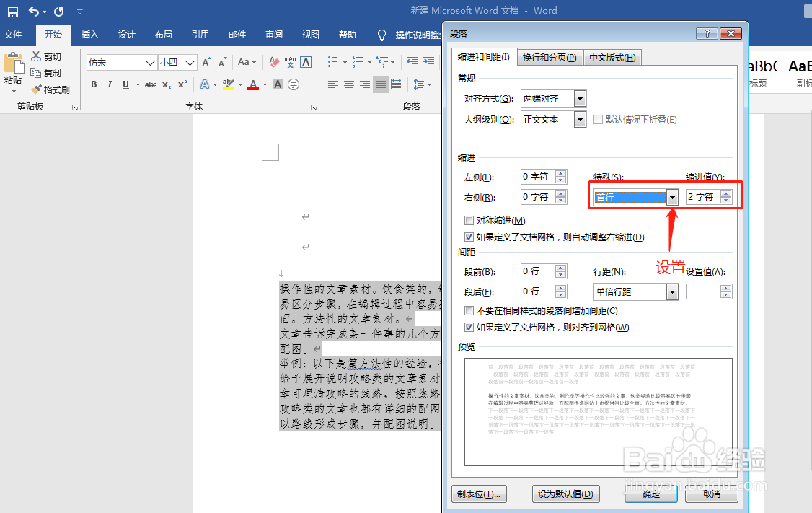The height and width of the screenshot is (513, 812).
Task: Open the font size dropdown showing 小四
Action: click(190, 63)
